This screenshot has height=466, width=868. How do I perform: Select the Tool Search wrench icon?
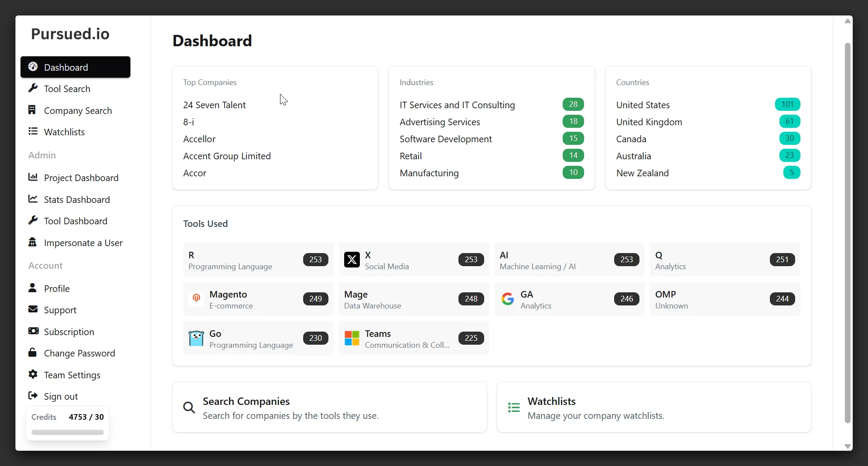tap(33, 88)
